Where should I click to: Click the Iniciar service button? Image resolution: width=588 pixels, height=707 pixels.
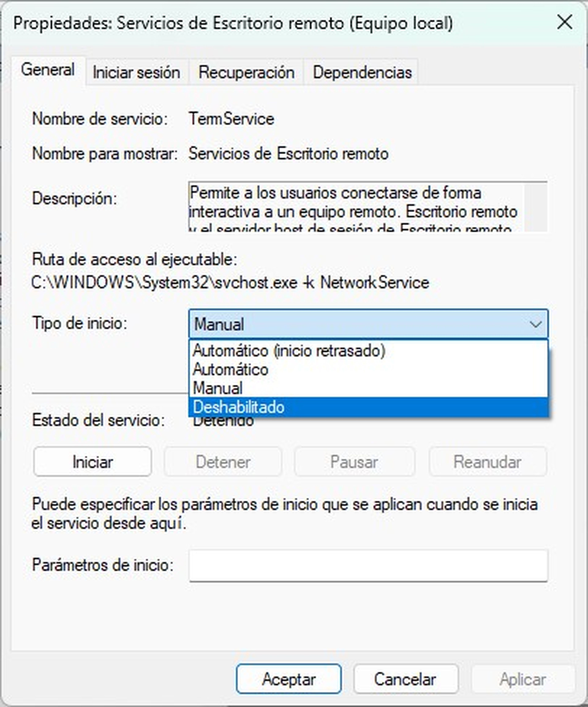[x=92, y=462]
